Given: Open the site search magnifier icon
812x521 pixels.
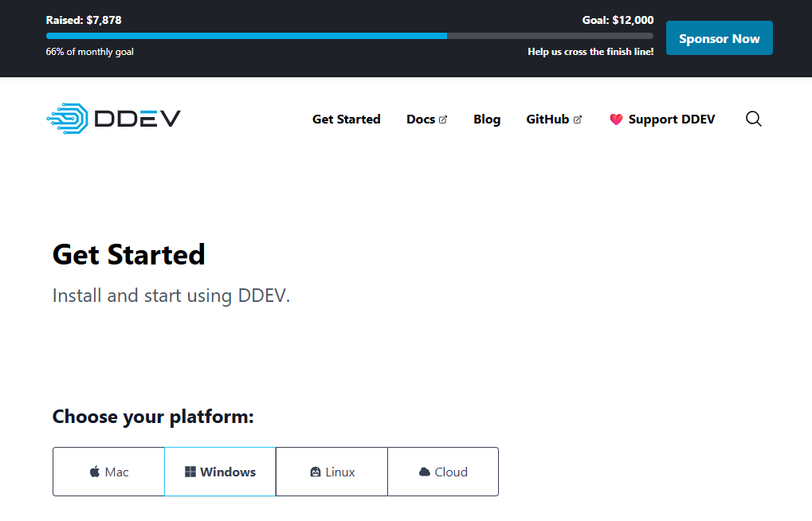Looking at the screenshot, I should point(754,119).
